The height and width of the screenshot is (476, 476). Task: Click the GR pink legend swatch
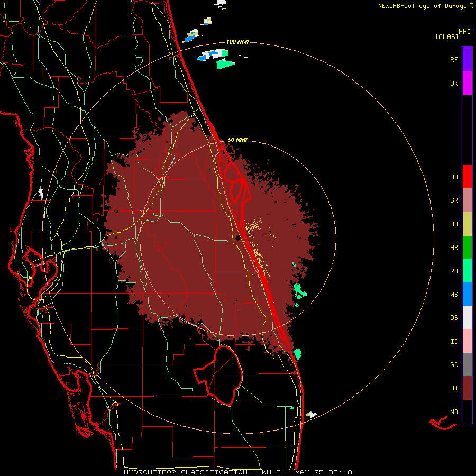pos(467,200)
